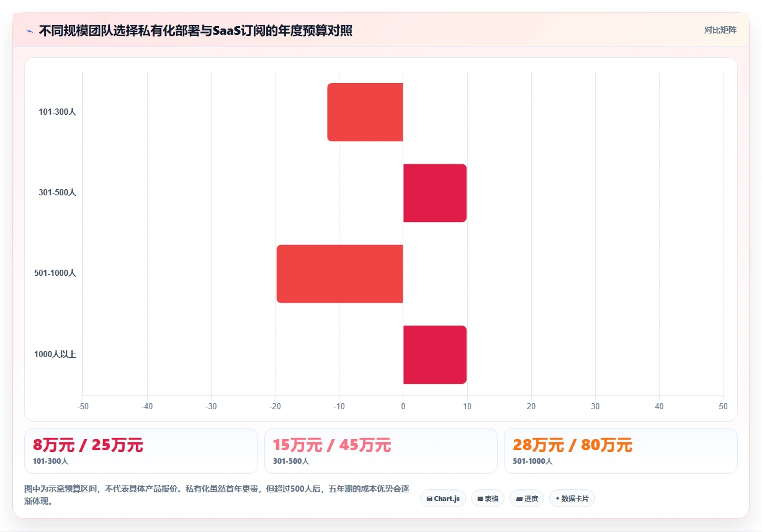Click the crimson bar for 1000人以上

(x=435, y=355)
